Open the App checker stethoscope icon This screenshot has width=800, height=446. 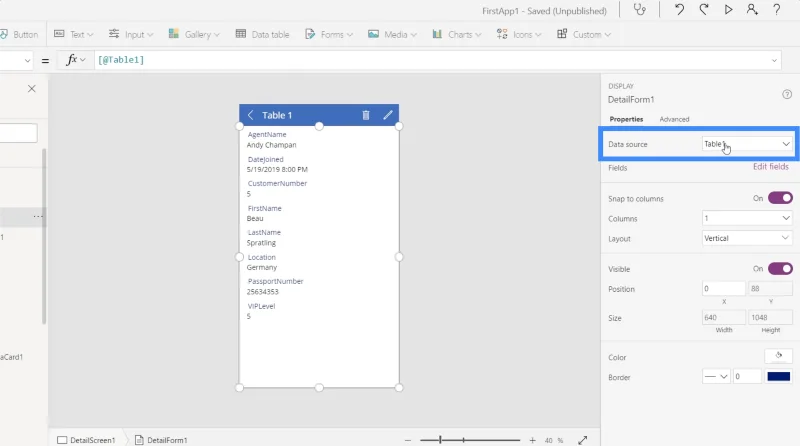tap(639, 10)
